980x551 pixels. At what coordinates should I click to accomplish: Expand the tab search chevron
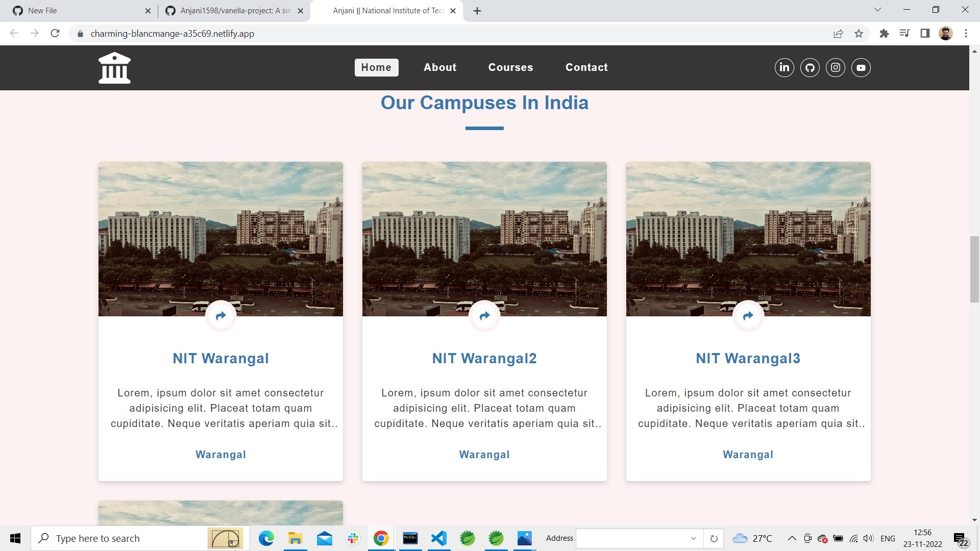(877, 10)
